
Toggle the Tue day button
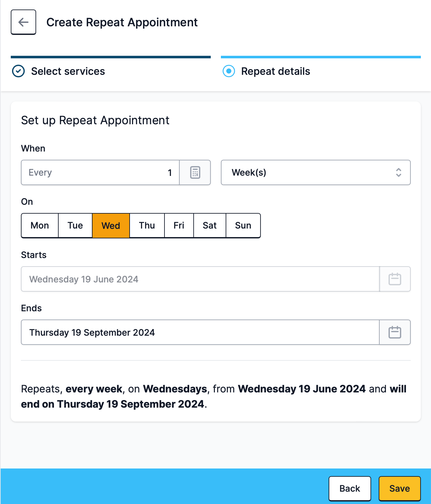[x=75, y=225]
